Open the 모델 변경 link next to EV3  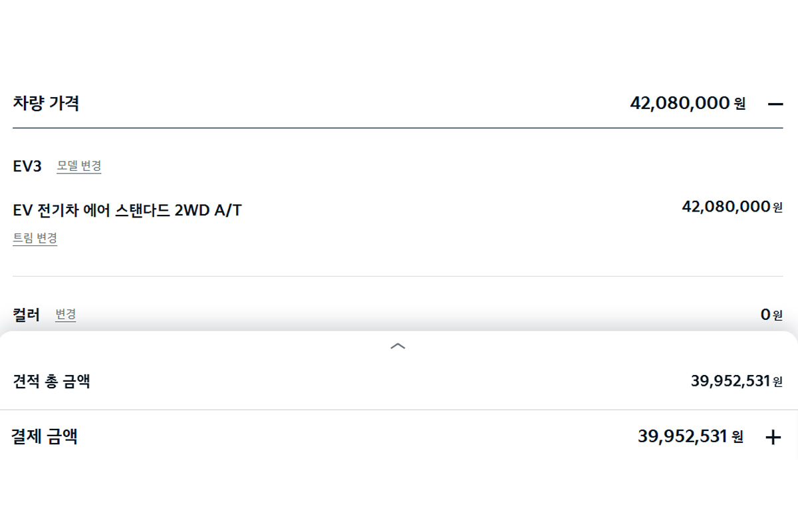click(79, 166)
